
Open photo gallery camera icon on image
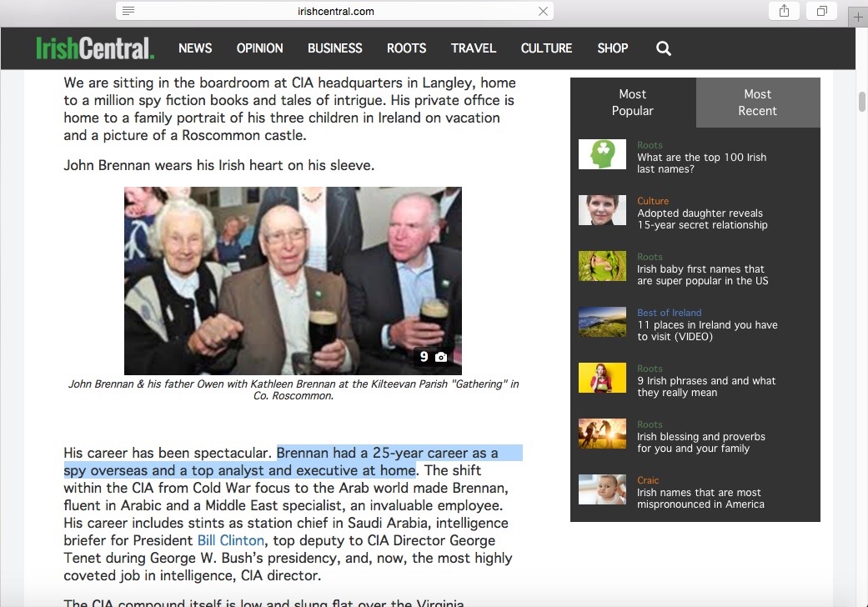coord(441,357)
